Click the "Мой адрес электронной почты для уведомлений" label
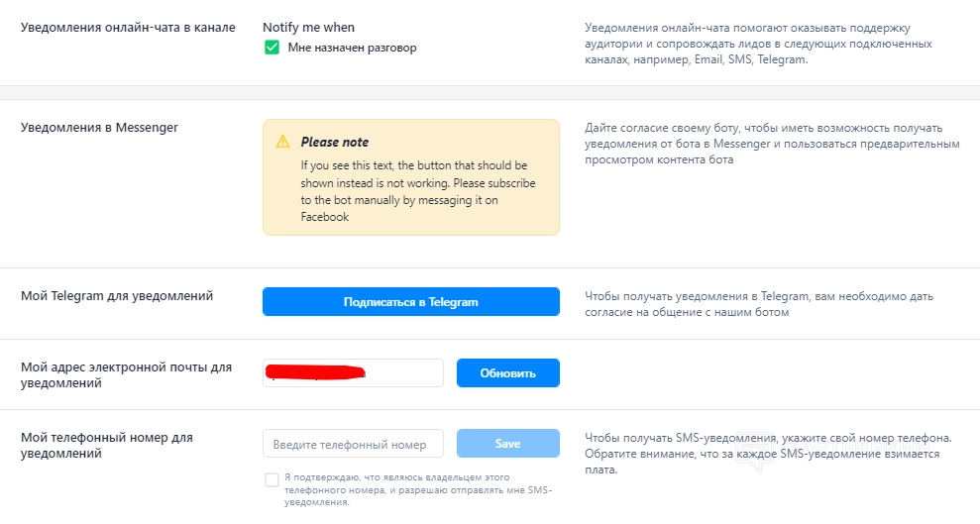980x524 pixels. tap(126, 374)
